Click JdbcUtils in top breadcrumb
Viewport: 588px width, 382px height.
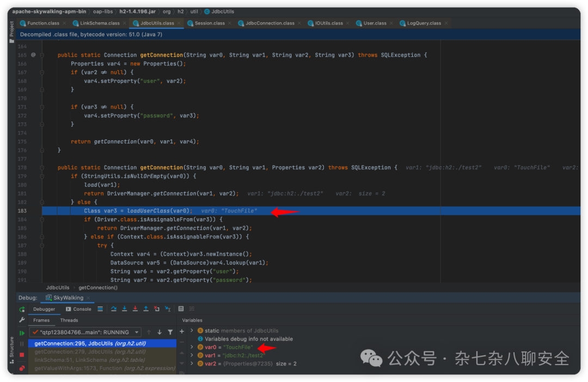[x=219, y=11]
